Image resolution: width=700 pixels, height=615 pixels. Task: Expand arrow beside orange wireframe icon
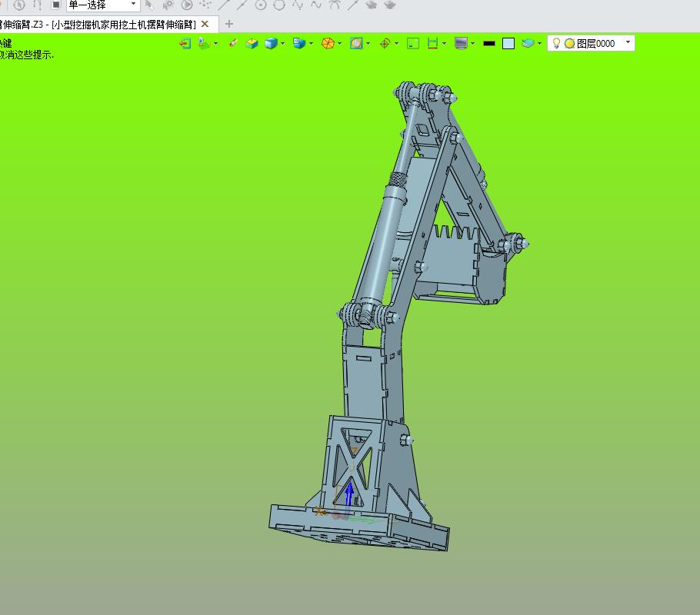340,44
